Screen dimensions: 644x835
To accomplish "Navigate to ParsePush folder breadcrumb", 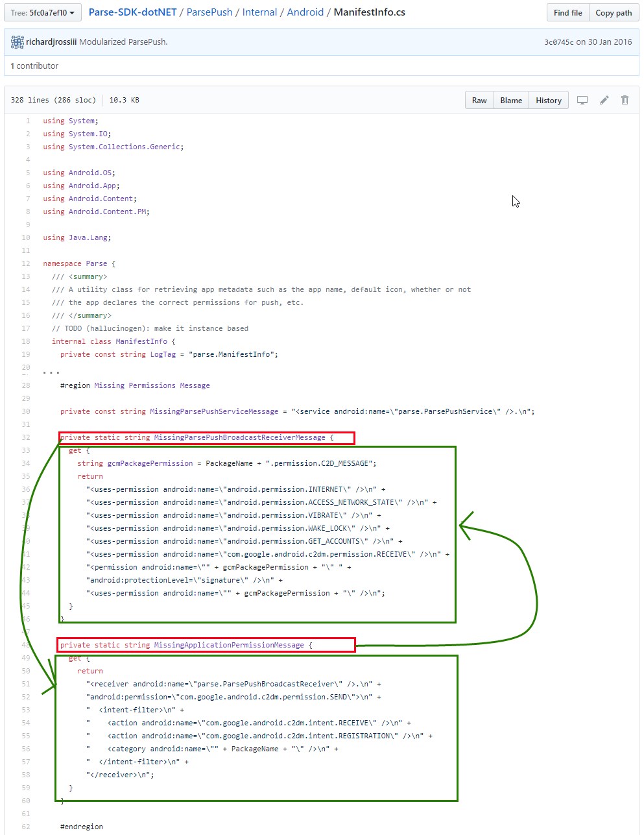I will coord(209,12).
